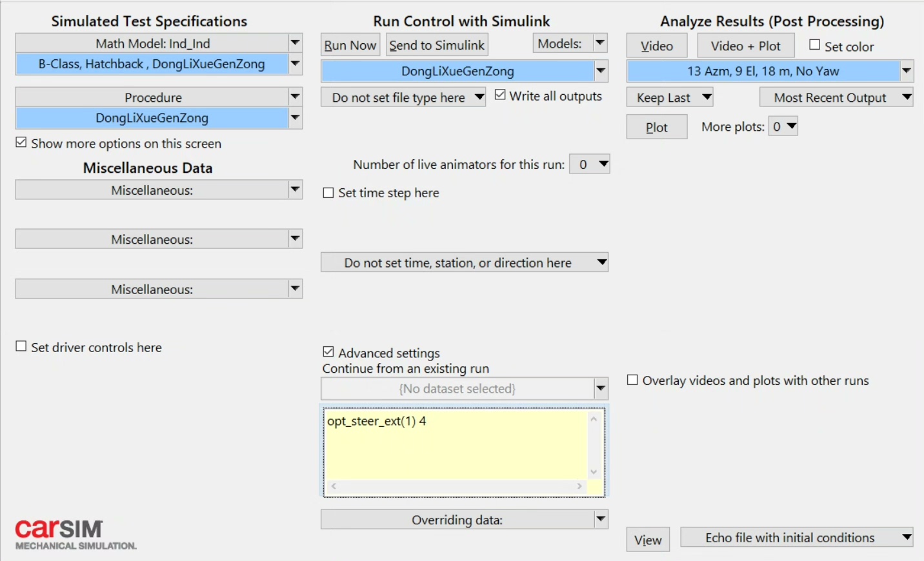Open number of live animators dropdown
This screenshot has height=561, width=924.
[590, 164]
